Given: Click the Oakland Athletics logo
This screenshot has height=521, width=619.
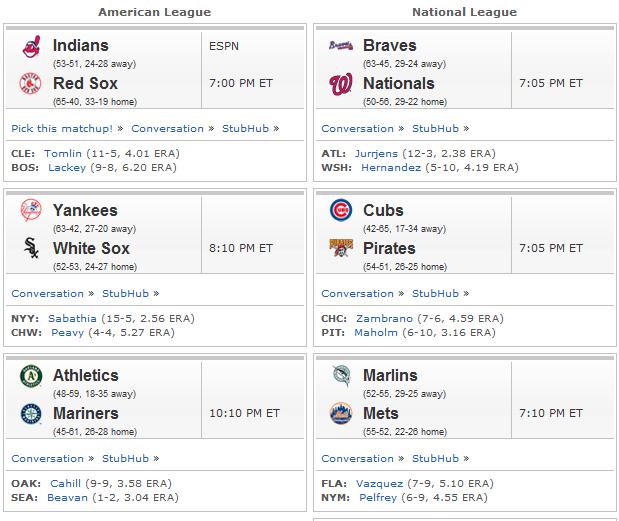Looking at the screenshot, I should 31,376.
